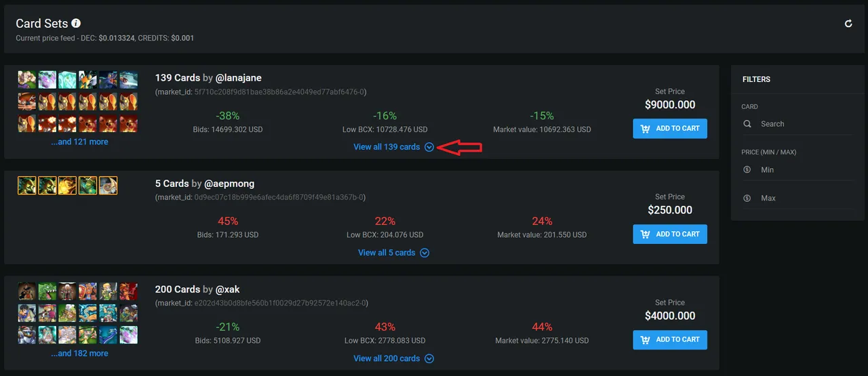Focus the Min price field
The height and width of the screenshot is (376, 868).
pos(797,170)
